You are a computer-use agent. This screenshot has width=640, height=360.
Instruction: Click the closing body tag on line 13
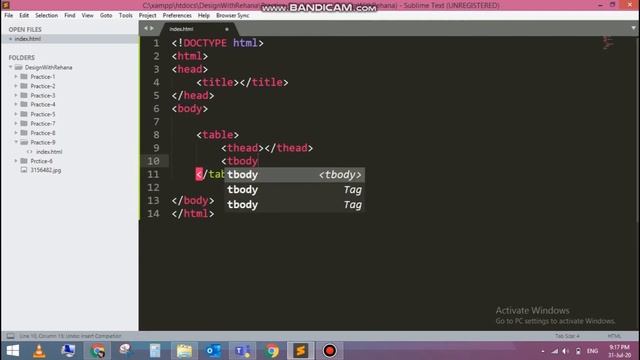(x=193, y=200)
